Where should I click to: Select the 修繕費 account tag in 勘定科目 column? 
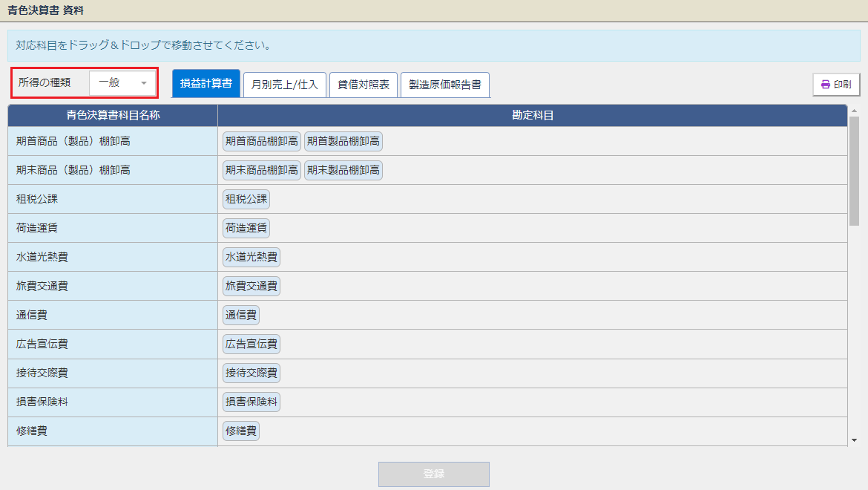pos(241,431)
